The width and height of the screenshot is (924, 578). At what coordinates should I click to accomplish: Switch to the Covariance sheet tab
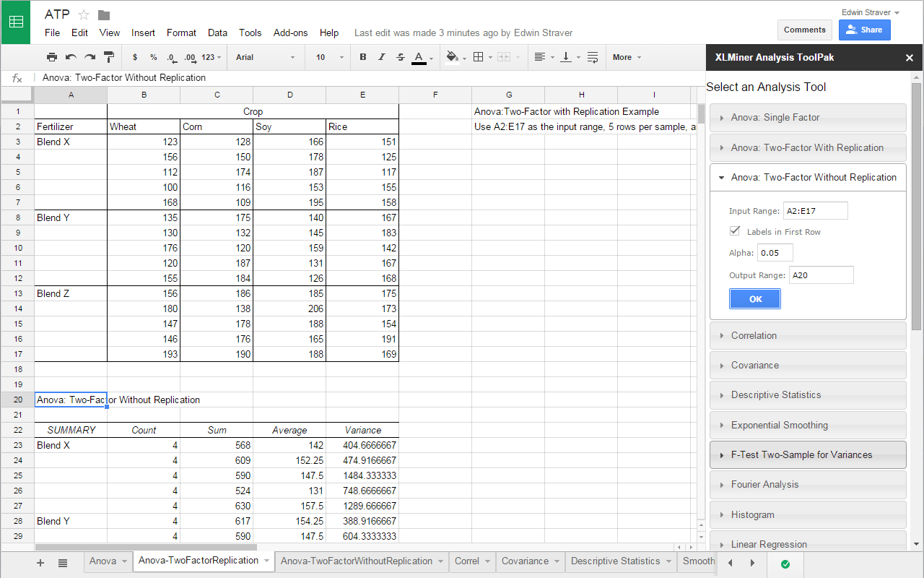coord(525,561)
